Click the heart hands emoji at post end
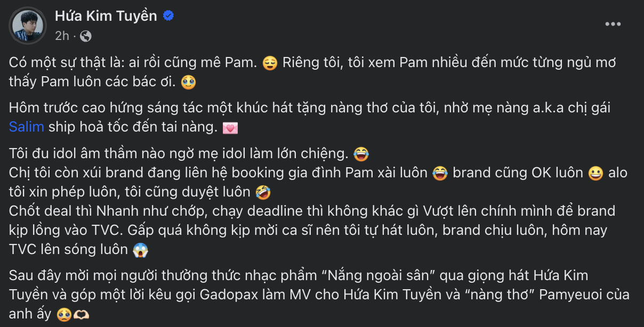The width and height of the screenshot is (644, 327). pyautogui.click(x=79, y=314)
